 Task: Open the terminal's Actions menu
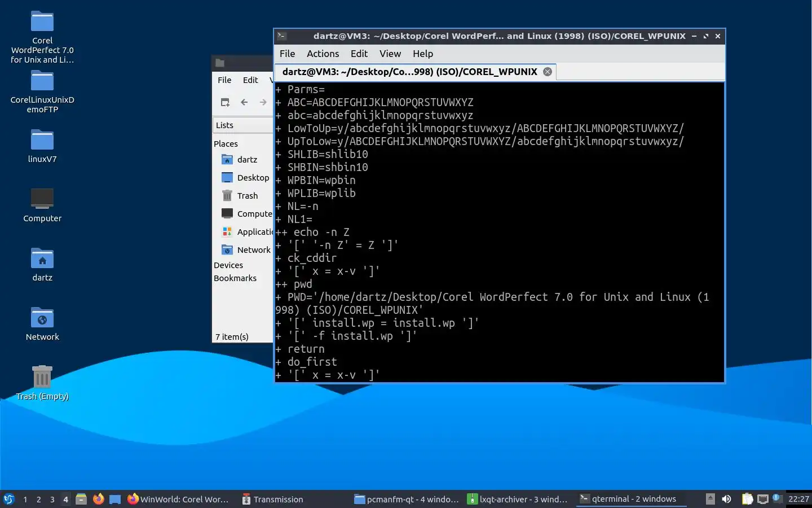[x=323, y=54]
